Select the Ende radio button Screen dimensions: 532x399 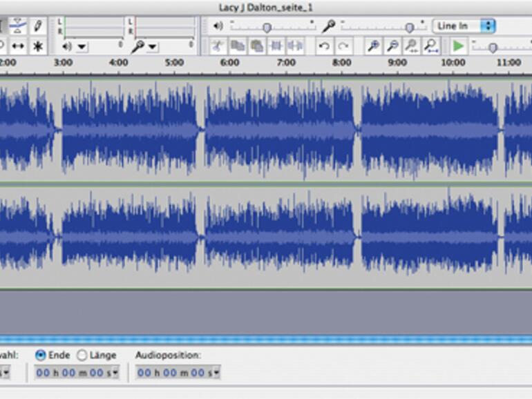[41, 355]
